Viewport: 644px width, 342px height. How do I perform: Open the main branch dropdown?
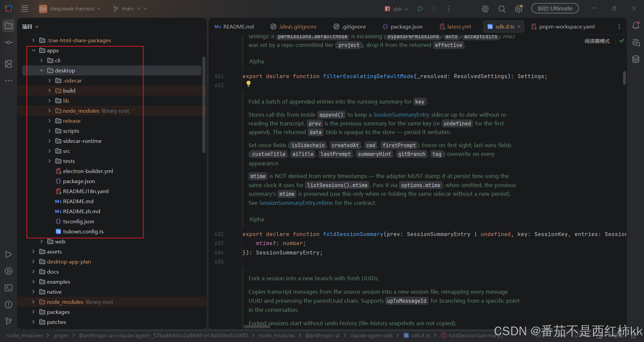pos(130,9)
